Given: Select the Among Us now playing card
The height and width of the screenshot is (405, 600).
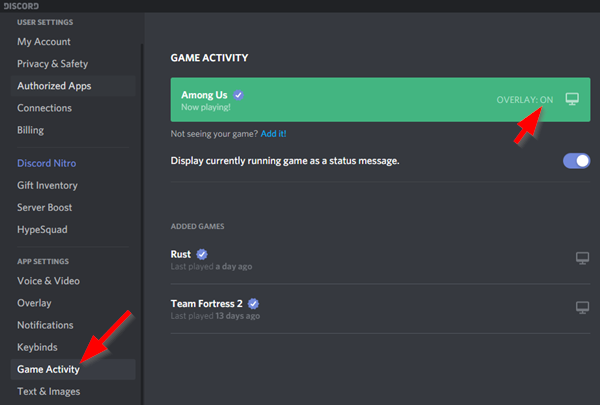Looking at the screenshot, I should pyautogui.click(x=380, y=100).
